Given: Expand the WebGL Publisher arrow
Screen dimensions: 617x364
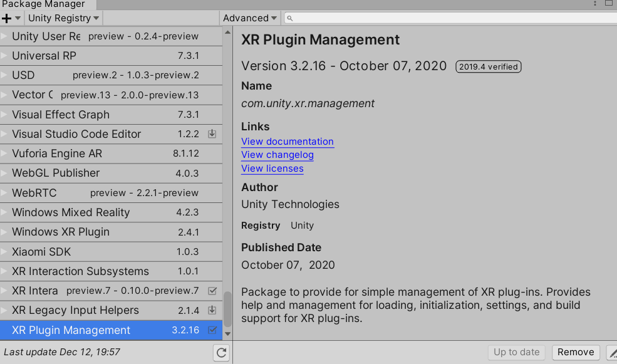Looking at the screenshot, I should click(x=4, y=173).
